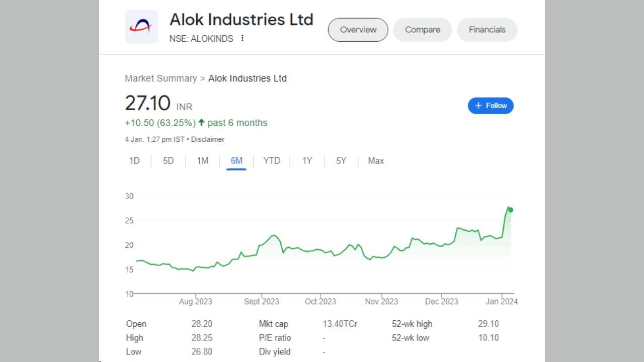Select the 5D time range

(x=168, y=161)
